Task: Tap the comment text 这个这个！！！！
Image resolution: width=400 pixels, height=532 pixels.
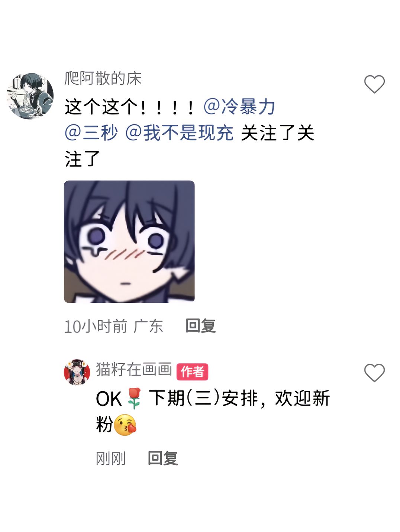Action: click(130, 107)
